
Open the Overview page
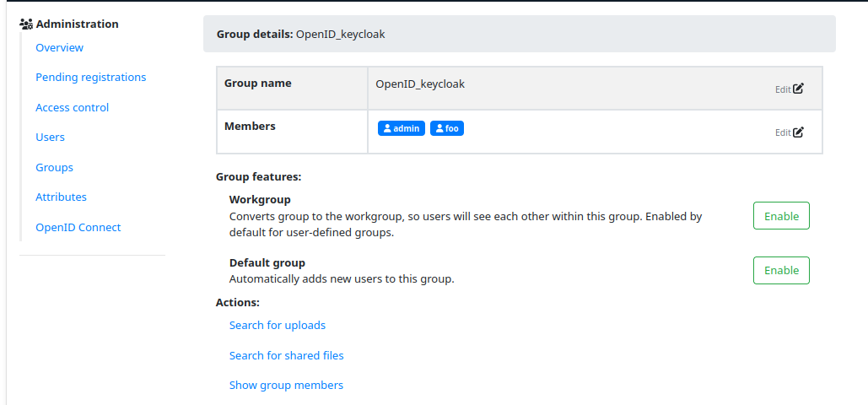tap(59, 47)
